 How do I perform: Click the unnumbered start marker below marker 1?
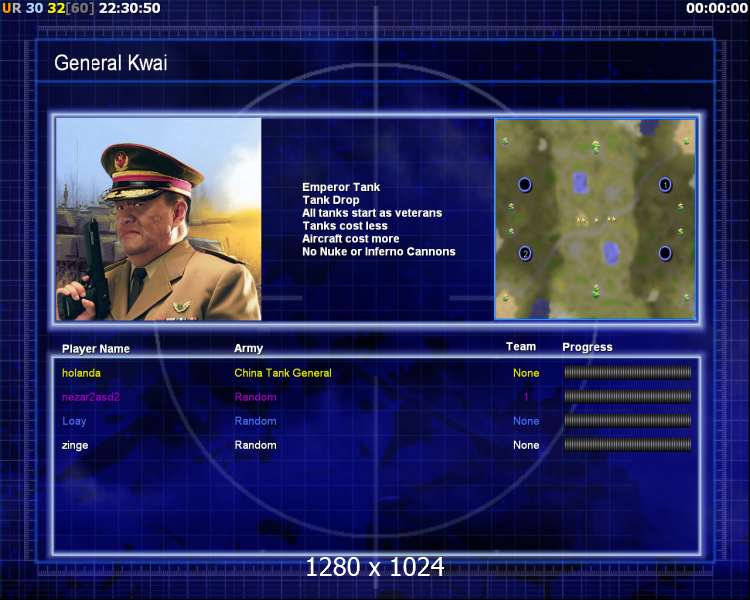tap(665, 253)
